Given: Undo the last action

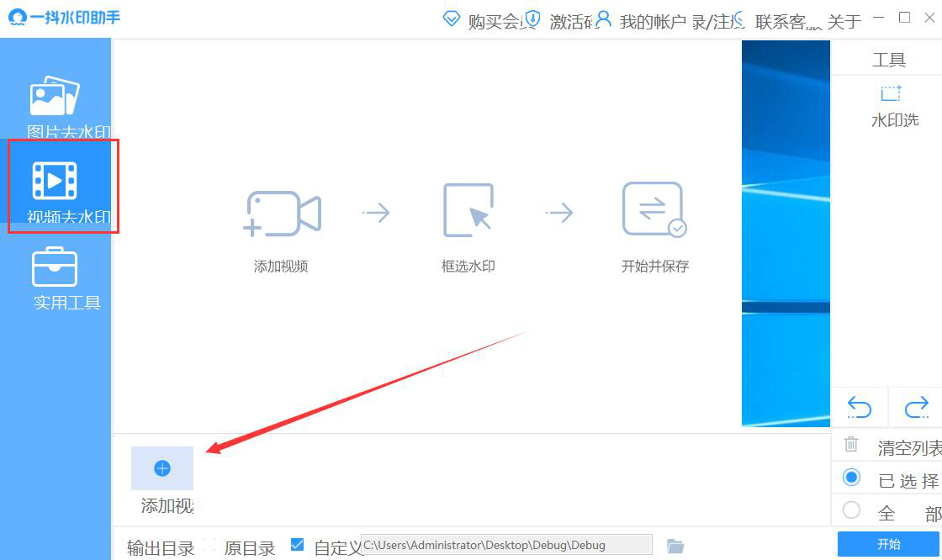Looking at the screenshot, I should 859,407.
